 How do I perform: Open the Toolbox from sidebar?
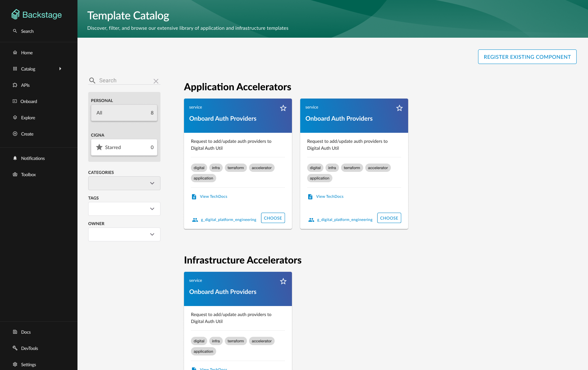point(15,175)
